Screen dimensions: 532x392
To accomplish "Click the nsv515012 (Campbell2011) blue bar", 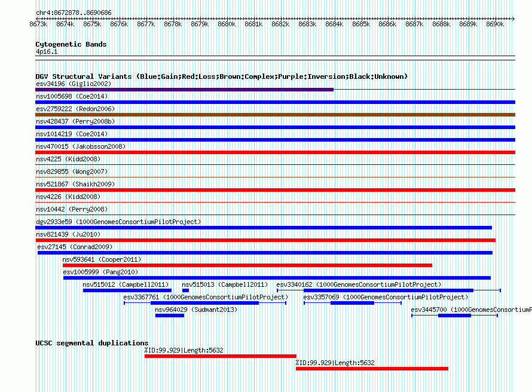I will click(x=127, y=290).
